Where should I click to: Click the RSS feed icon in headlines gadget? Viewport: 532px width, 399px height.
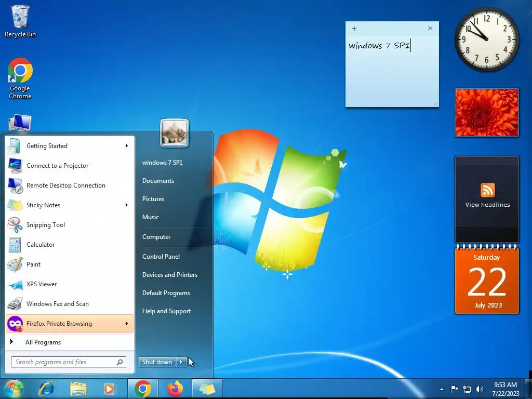point(487,190)
